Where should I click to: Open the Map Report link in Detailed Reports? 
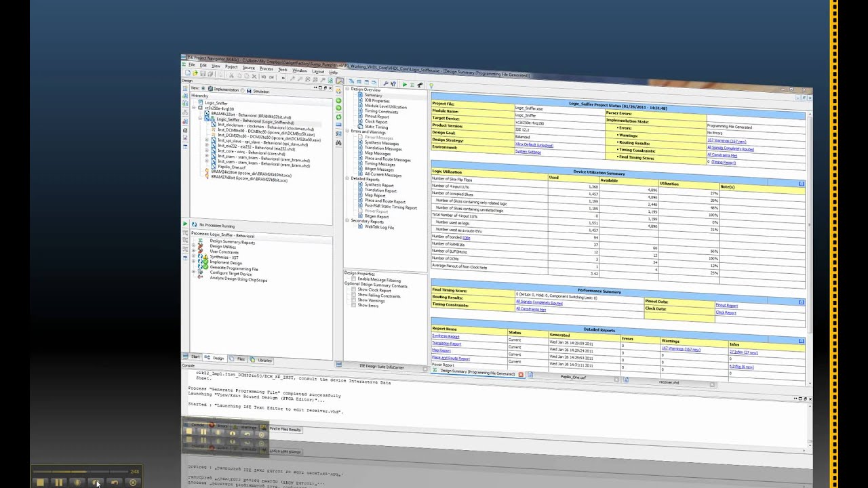pyautogui.click(x=441, y=350)
